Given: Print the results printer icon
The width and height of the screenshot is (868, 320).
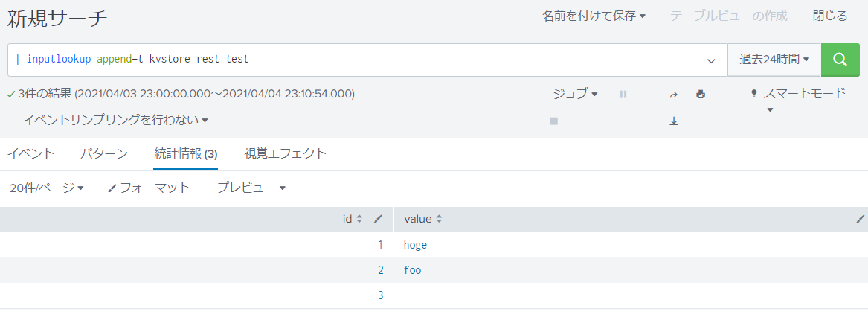Looking at the screenshot, I should pos(700,94).
